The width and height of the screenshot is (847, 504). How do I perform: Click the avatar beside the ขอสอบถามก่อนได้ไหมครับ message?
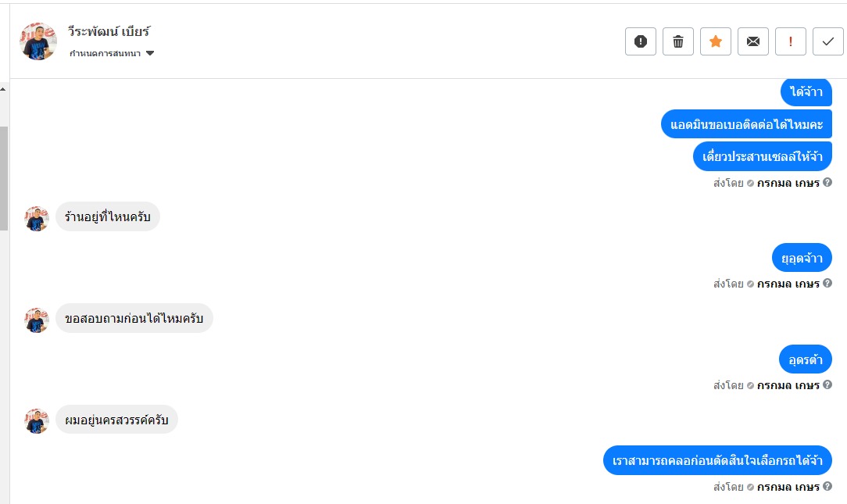click(x=37, y=320)
